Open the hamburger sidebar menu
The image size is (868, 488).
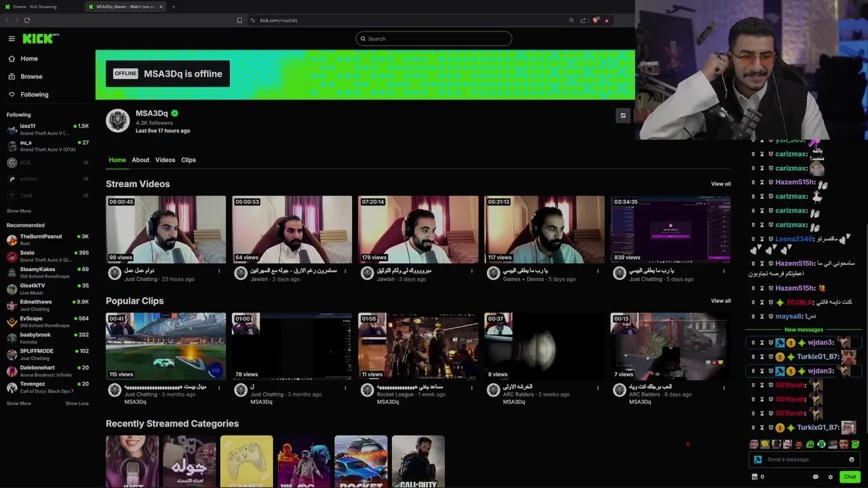12,39
